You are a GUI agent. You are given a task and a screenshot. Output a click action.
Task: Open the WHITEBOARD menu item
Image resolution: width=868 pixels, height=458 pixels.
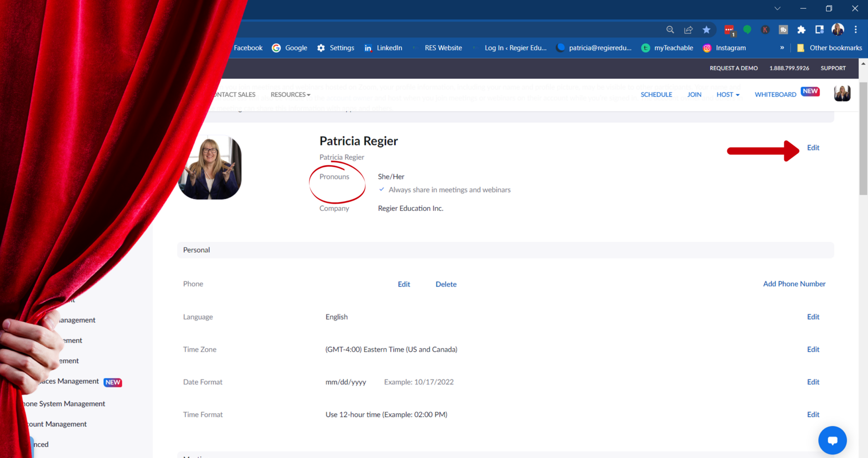776,94
